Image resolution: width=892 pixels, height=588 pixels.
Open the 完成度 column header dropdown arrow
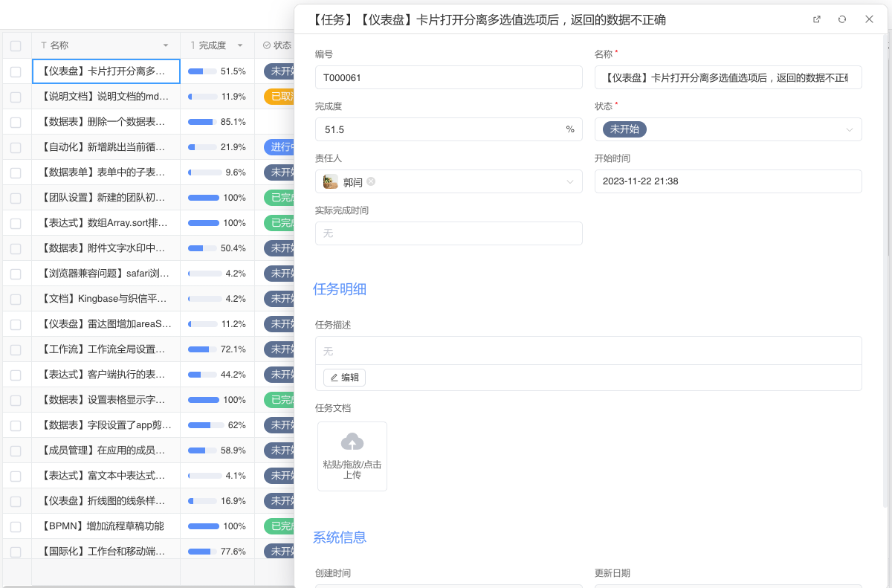(240, 45)
